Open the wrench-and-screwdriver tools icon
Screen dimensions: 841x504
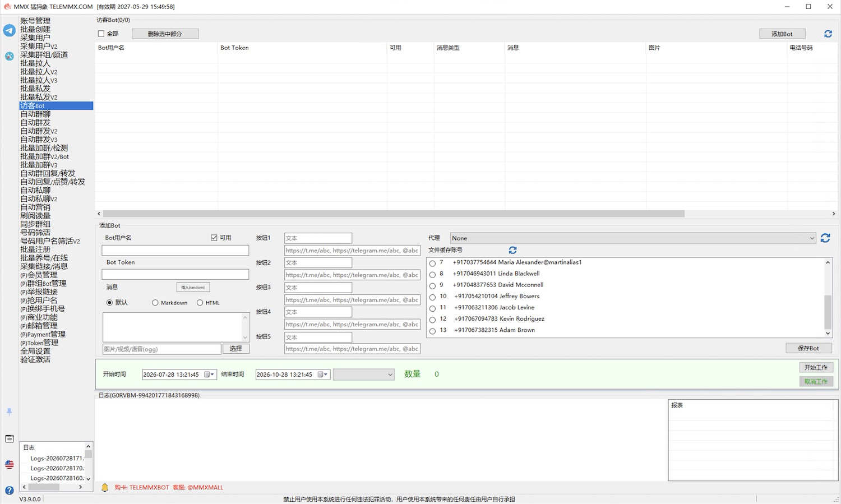point(9,56)
